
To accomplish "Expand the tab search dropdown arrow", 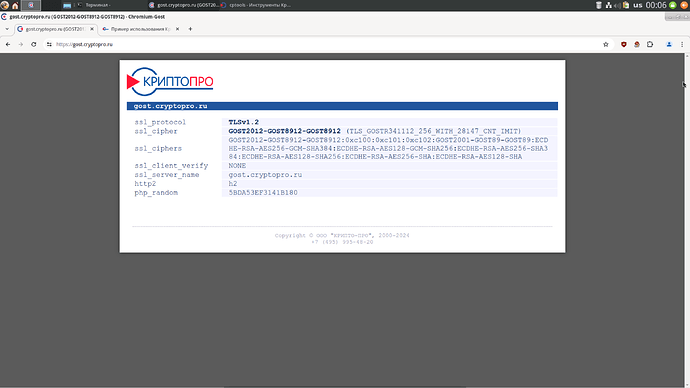I will (7, 29).
